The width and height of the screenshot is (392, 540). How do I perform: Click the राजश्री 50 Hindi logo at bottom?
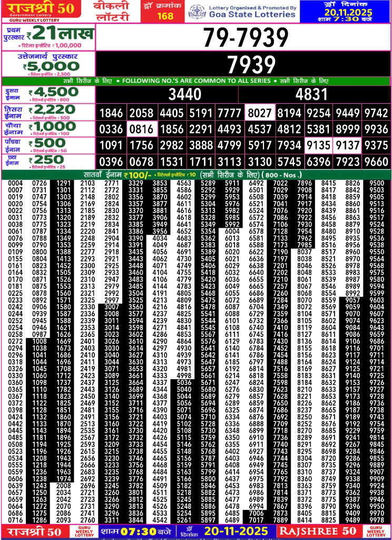pos(34,531)
